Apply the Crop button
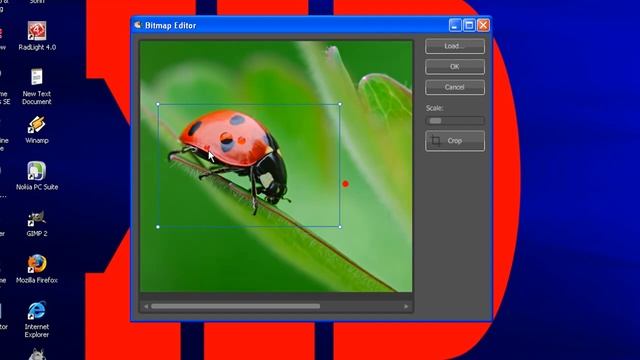Viewport: 640px width, 360px height. point(455,141)
